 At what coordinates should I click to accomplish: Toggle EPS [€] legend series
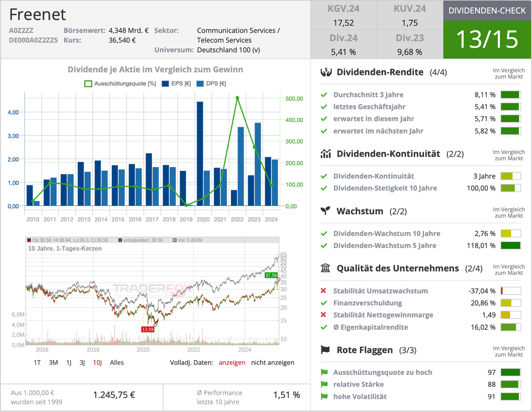coord(176,83)
